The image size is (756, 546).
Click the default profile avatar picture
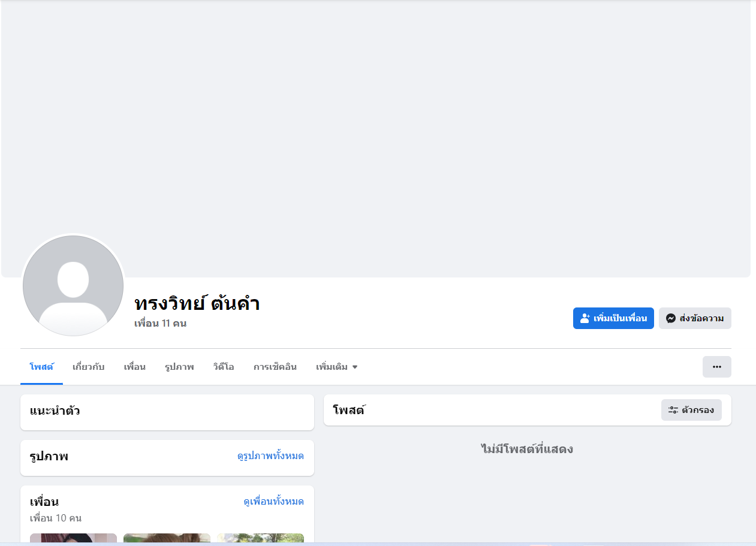tap(73, 286)
